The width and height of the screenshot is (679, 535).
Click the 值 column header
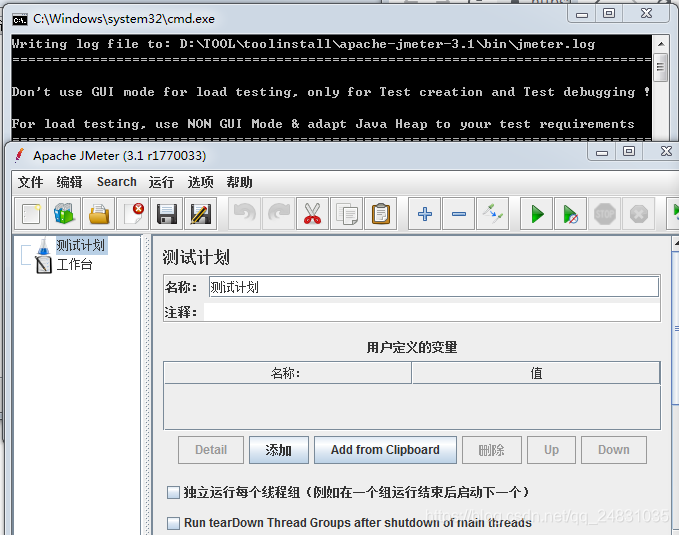[x=536, y=373]
